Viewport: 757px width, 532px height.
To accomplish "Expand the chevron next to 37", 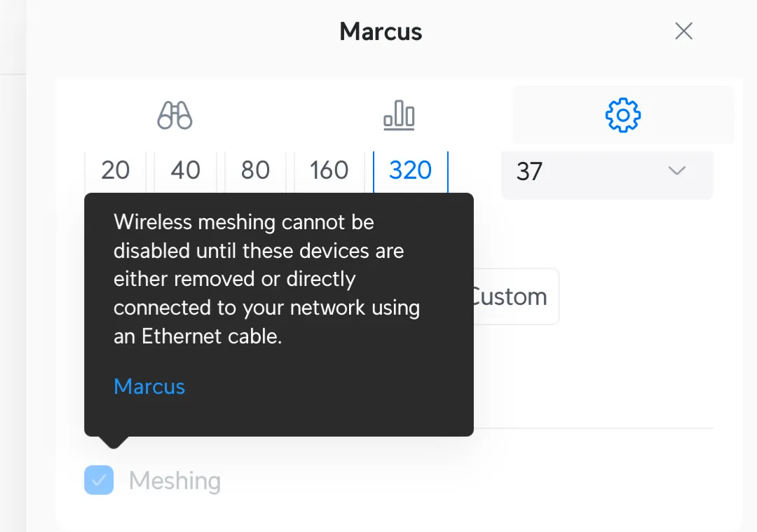I will pyautogui.click(x=676, y=170).
